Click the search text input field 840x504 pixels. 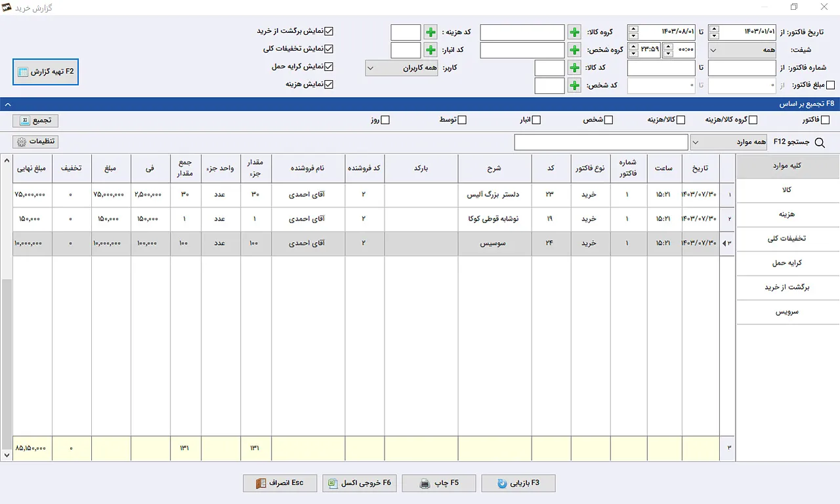[x=600, y=142]
